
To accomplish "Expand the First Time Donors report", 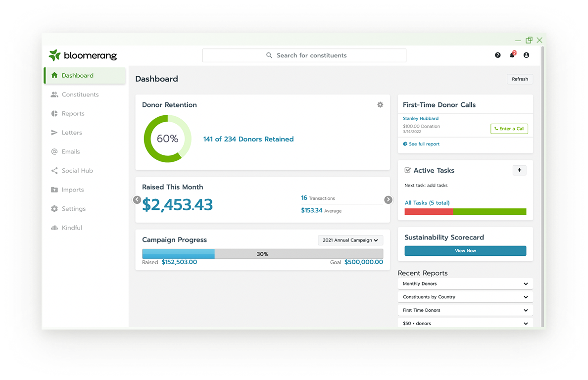I will tap(465, 310).
